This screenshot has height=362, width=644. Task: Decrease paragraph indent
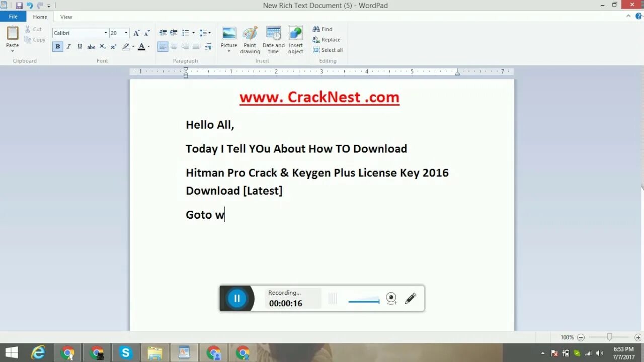click(163, 33)
